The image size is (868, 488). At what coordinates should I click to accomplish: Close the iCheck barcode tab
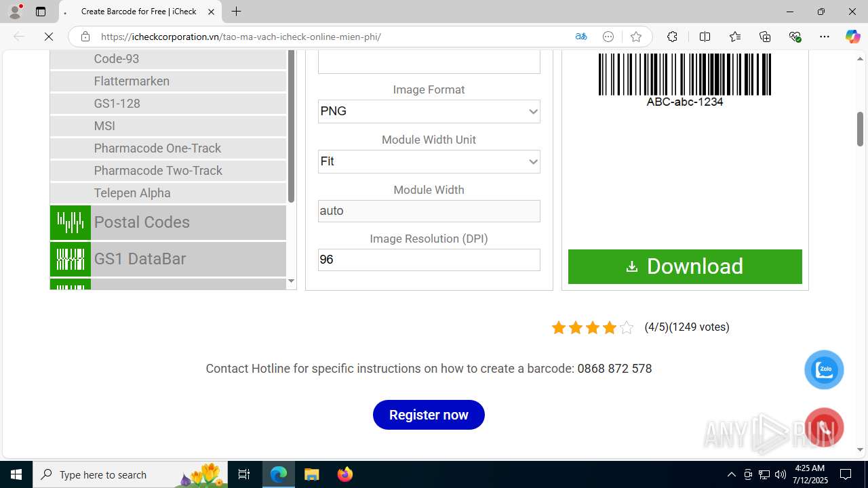click(x=211, y=12)
